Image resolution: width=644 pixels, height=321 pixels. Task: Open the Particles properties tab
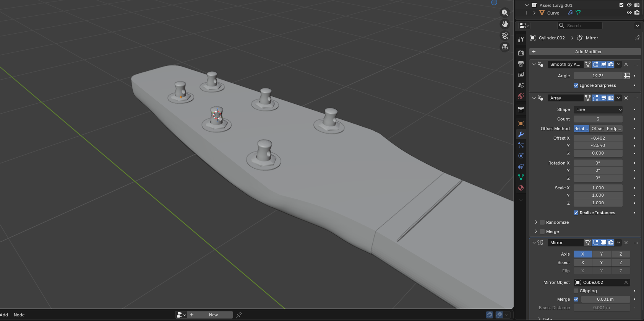[521, 145]
